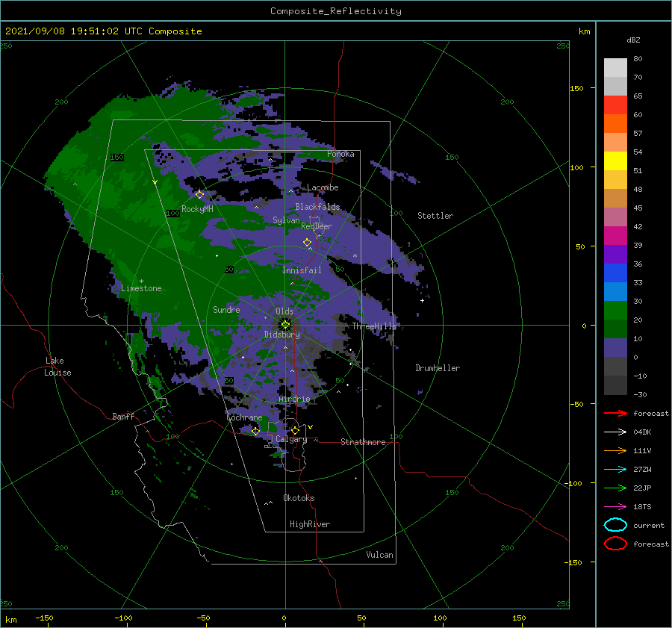Viewport: 672px width, 628px height.
Task: Click the white 04DK arrow icon
Action: (x=615, y=432)
